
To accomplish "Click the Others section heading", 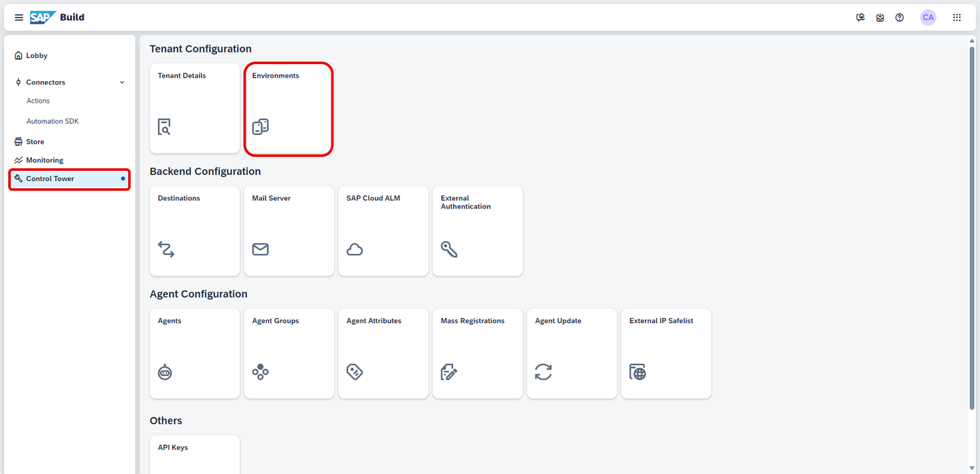I will point(166,421).
